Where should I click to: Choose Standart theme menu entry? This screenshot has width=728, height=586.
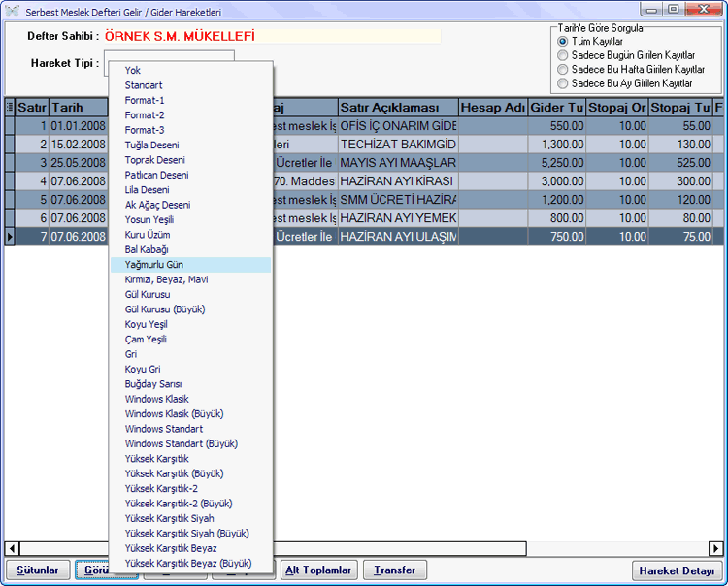191,85
